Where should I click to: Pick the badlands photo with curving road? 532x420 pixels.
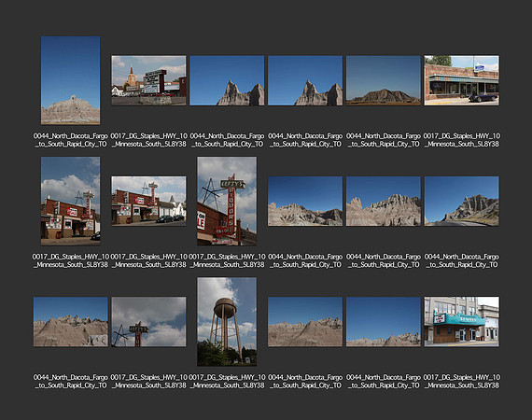[461, 201]
